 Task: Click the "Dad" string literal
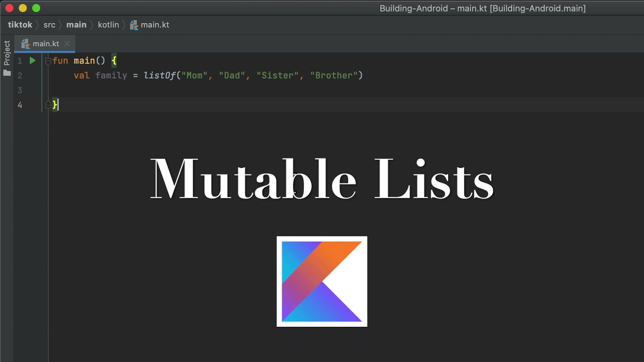tap(232, 75)
